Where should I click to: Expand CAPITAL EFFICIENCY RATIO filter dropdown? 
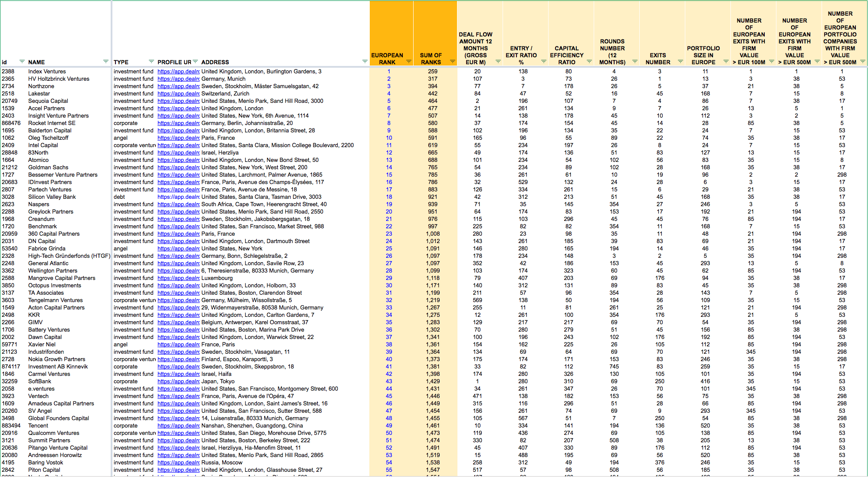(589, 62)
